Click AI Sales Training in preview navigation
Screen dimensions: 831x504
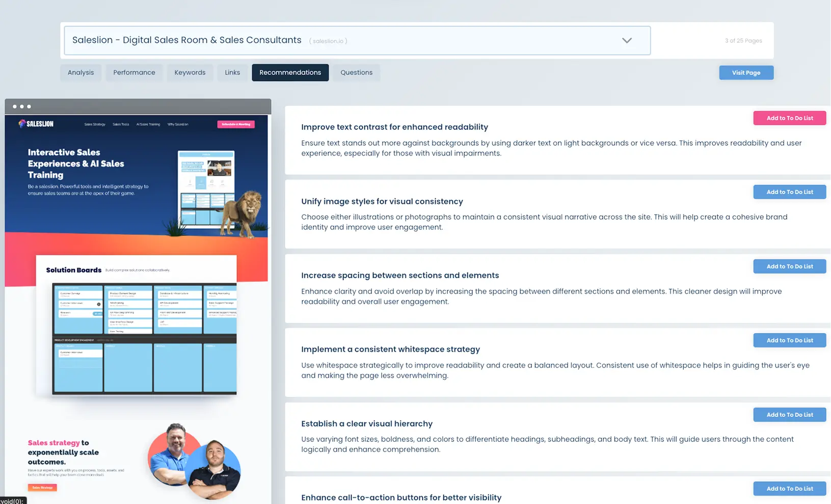point(148,124)
